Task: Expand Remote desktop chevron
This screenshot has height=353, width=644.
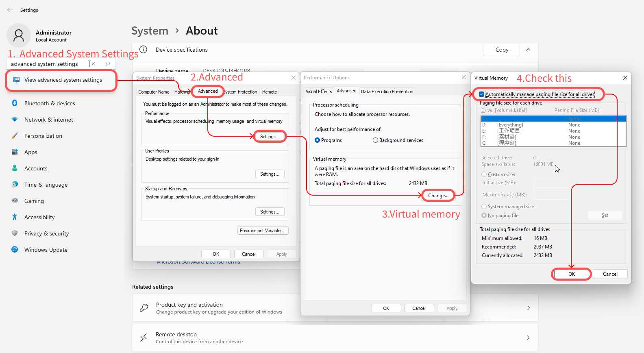Action: click(x=528, y=338)
